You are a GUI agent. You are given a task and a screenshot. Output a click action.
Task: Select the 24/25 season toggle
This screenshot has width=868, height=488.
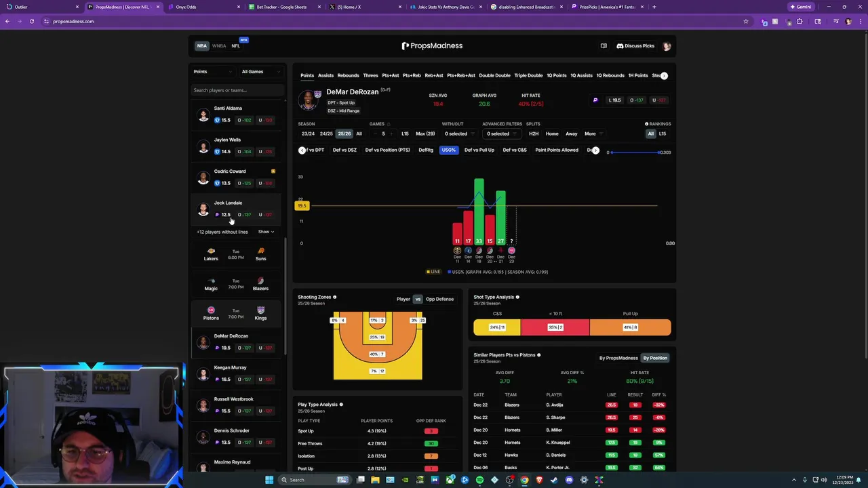point(326,134)
